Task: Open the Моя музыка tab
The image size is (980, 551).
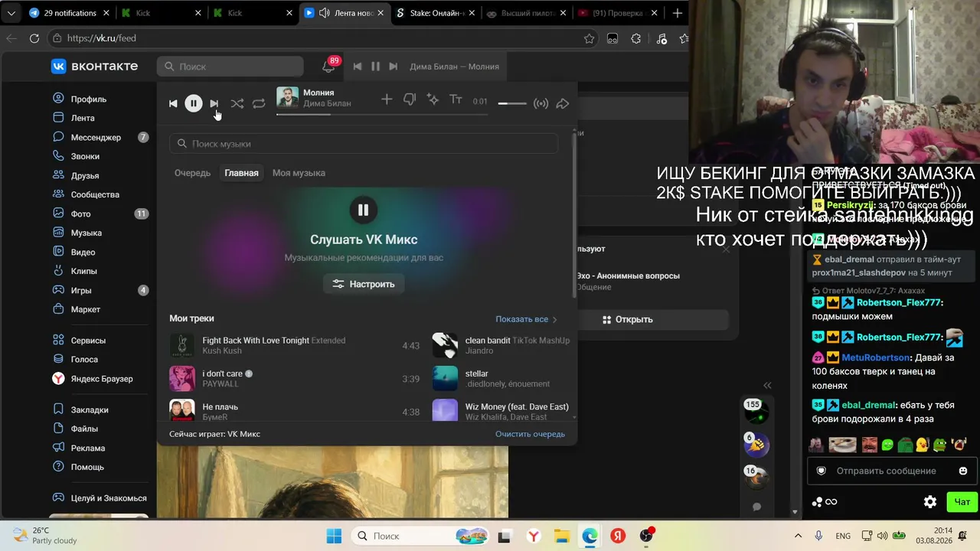Action: pyautogui.click(x=299, y=173)
